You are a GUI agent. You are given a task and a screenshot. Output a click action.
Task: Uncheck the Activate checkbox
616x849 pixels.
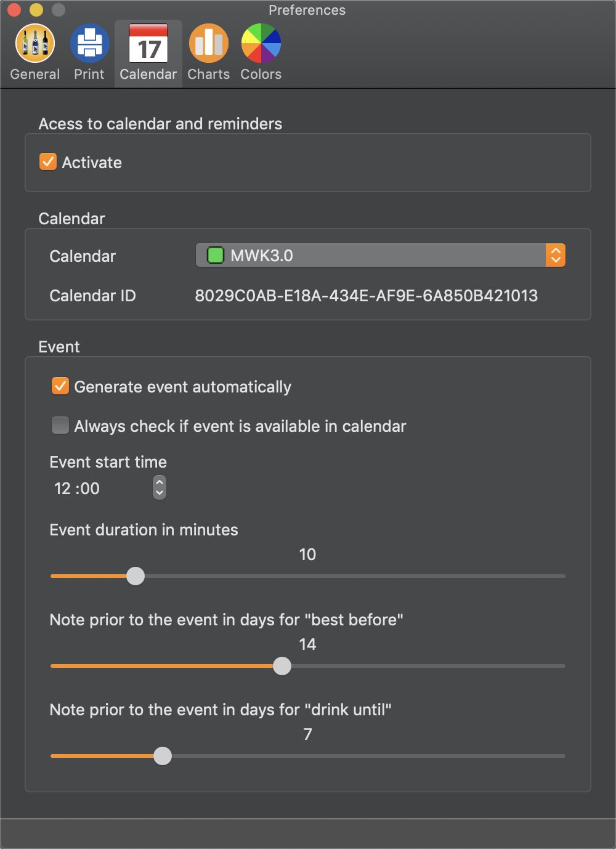48,161
